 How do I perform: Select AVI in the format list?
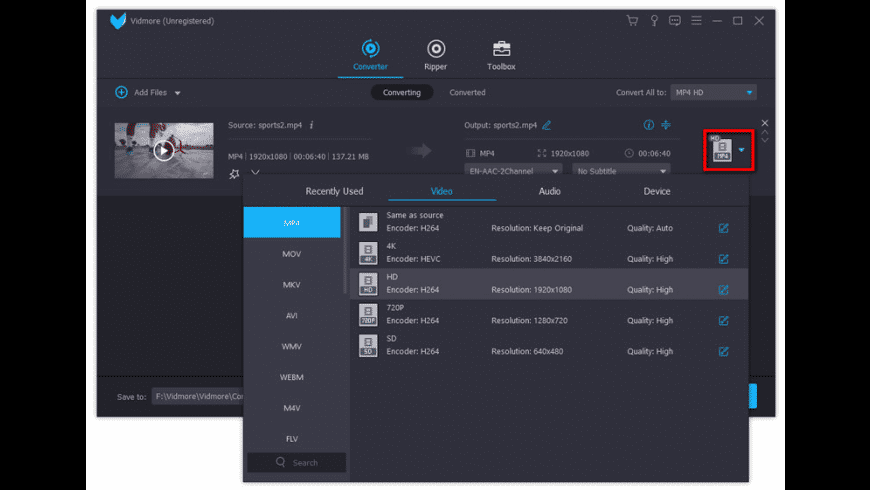tap(292, 315)
